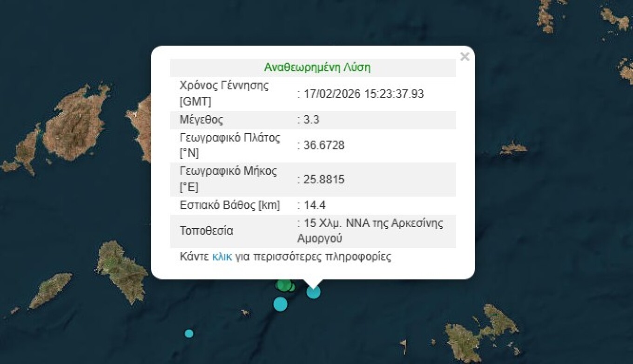The height and width of the screenshot is (364, 633).
Task: Click the large cyan marker below green cluster
Action: pyautogui.click(x=280, y=304)
